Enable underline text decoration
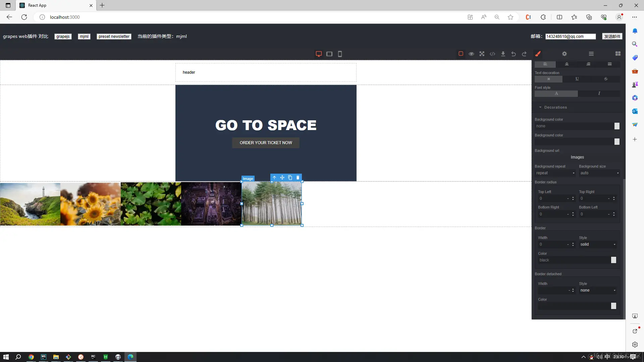 pyautogui.click(x=577, y=79)
